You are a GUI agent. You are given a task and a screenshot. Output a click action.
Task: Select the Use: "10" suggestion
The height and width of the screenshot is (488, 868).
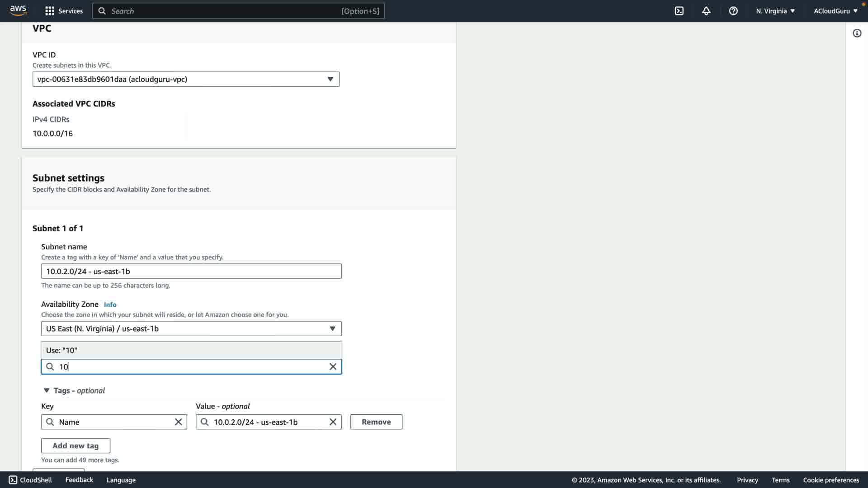click(x=191, y=350)
